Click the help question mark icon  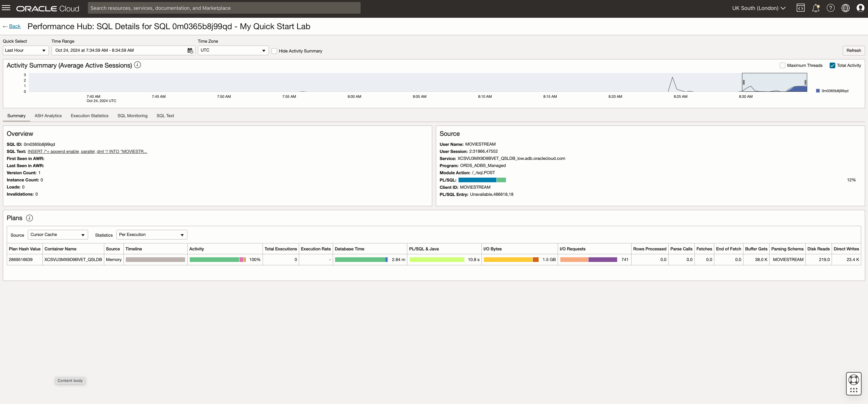click(831, 8)
